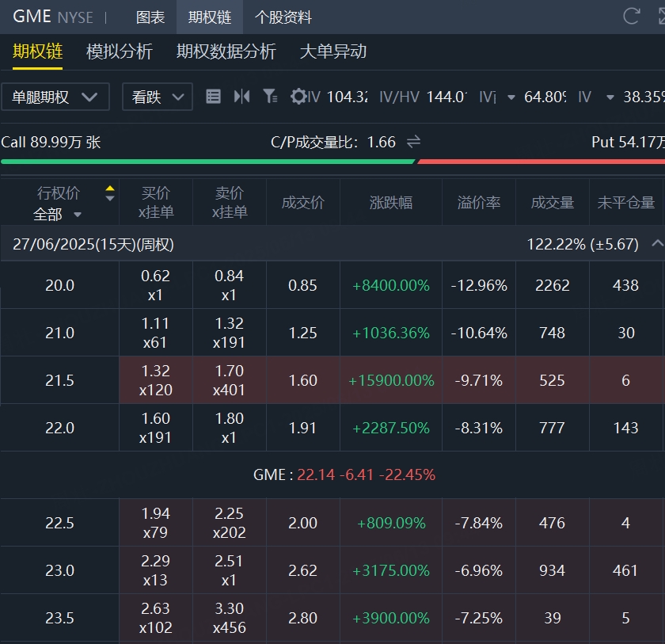
Task: Click the 1.11 x61 bid cell
Action: [156, 333]
